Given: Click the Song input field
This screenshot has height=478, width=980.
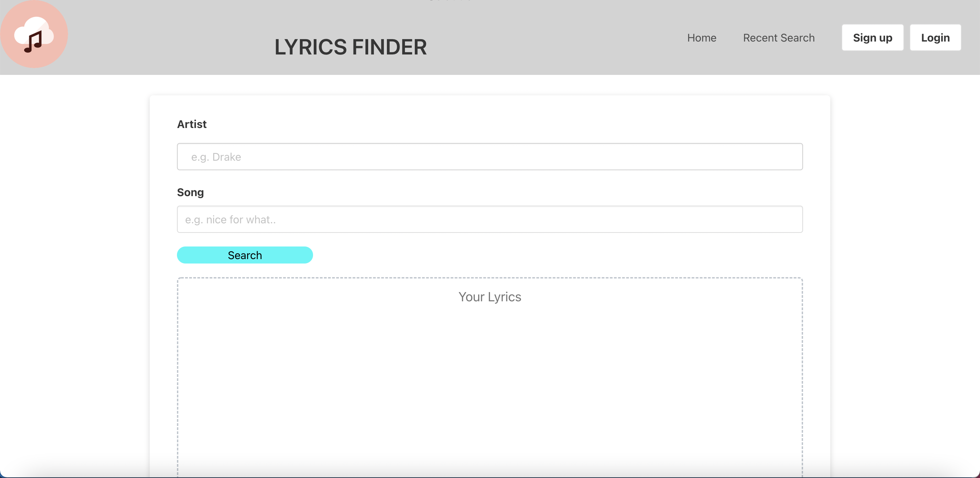Looking at the screenshot, I should [x=490, y=219].
